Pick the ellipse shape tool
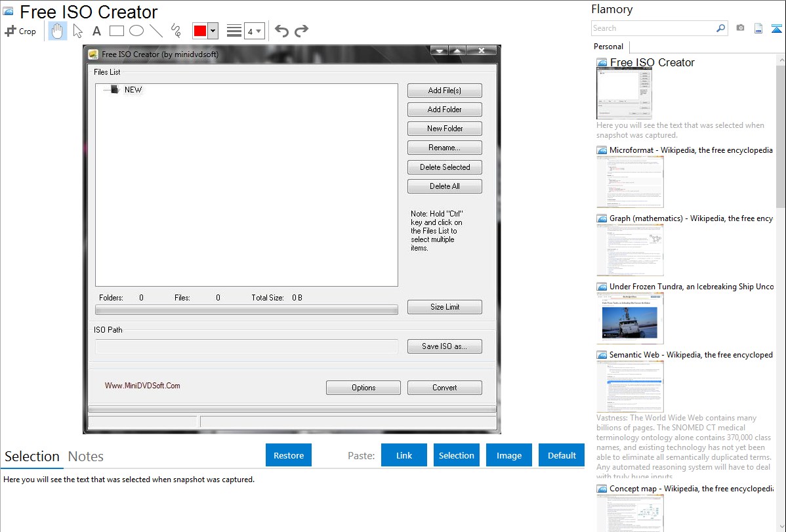Screen dimensions: 786x532 click(136, 31)
